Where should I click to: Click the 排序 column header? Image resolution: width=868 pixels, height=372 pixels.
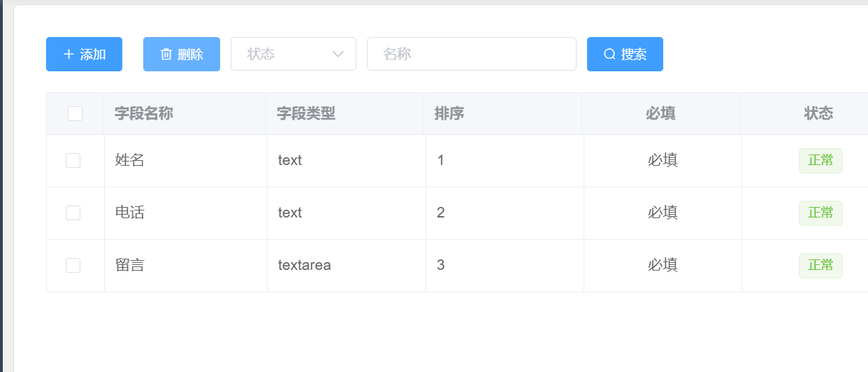coord(449,113)
